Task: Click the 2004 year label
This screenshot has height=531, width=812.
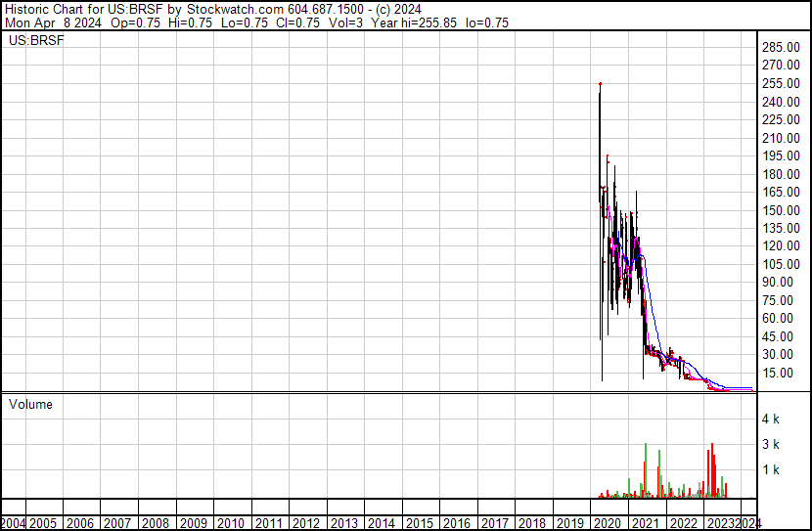Action: coord(13,523)
